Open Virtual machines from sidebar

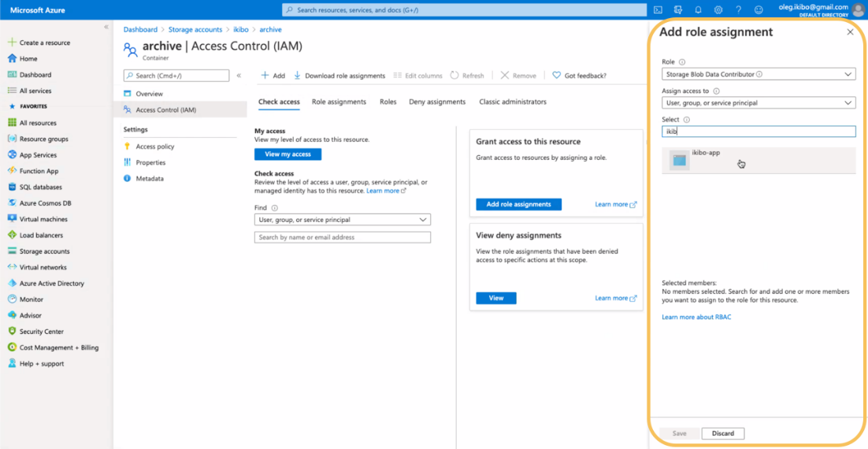pyautogui.click(x=43, y=219)
